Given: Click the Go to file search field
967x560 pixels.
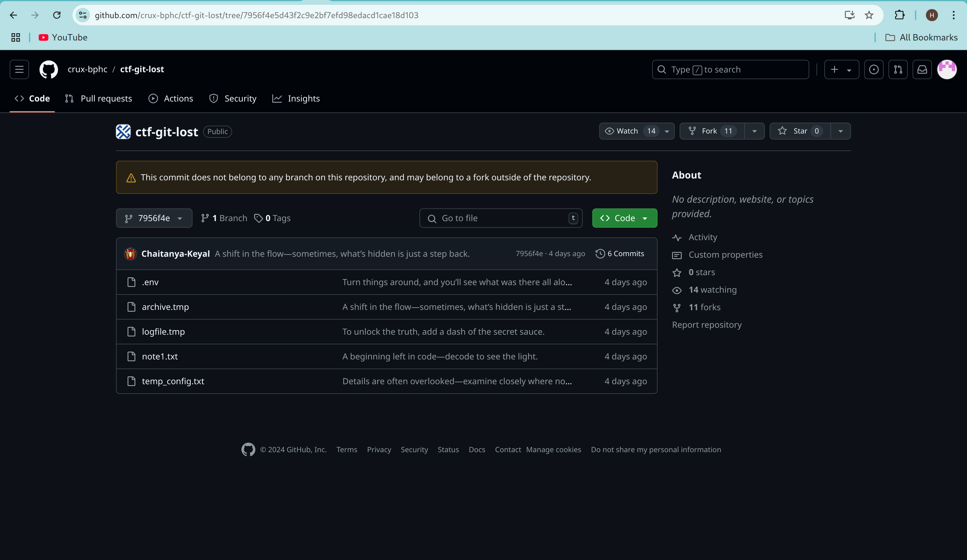Looking at the screenshot, I should [x=500, y=218].
